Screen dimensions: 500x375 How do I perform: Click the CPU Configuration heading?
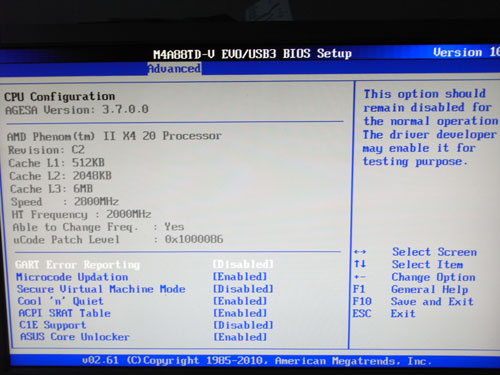pos(60,97)
